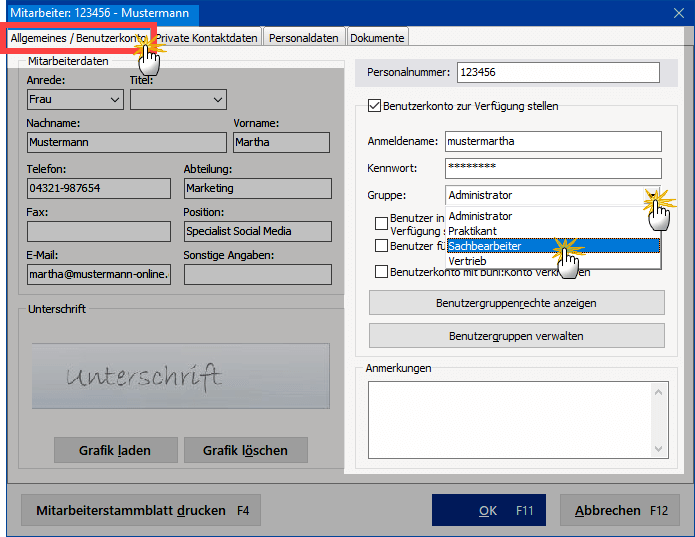
Task: Select Sachbearbeiter from the Gruppe list
Action: (553, 246)
